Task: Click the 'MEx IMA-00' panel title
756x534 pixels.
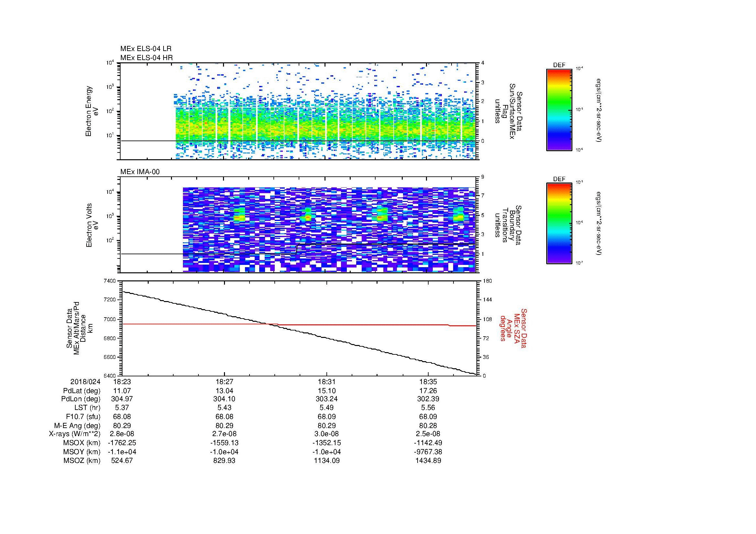Action: [x=140, y=172]
